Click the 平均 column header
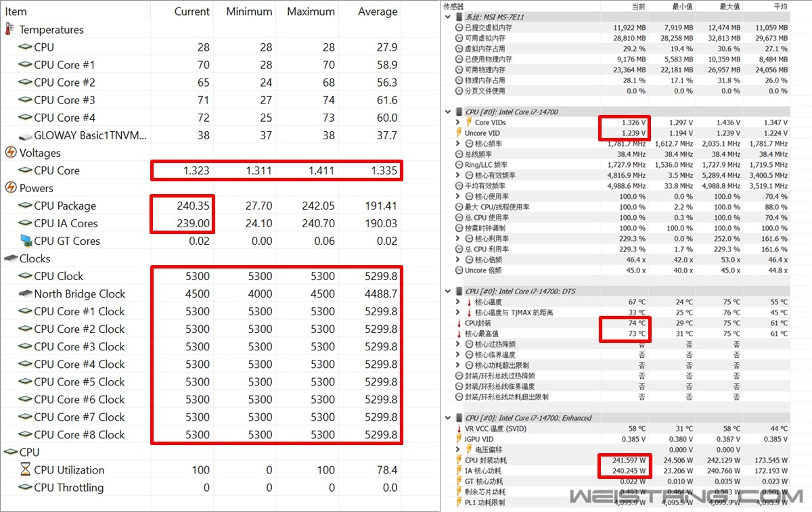 [x=780, y=6]
